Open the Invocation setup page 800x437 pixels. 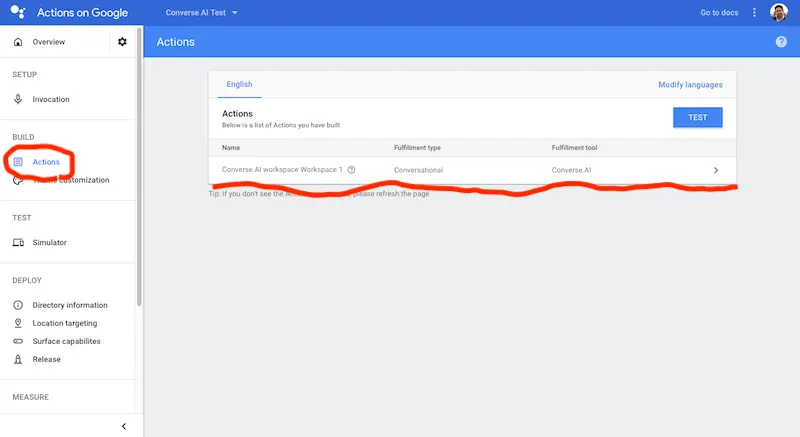51,99
